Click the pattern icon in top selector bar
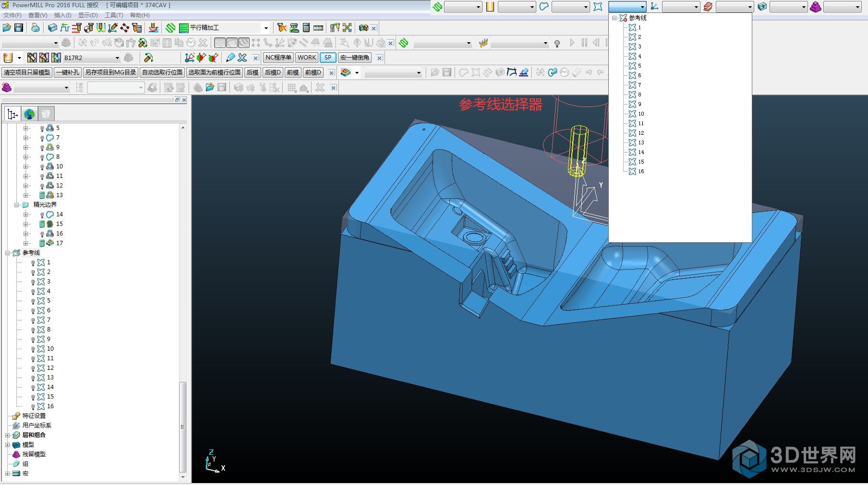The height and width of the screenshot is (485, 868). click(x=598, y=7)
